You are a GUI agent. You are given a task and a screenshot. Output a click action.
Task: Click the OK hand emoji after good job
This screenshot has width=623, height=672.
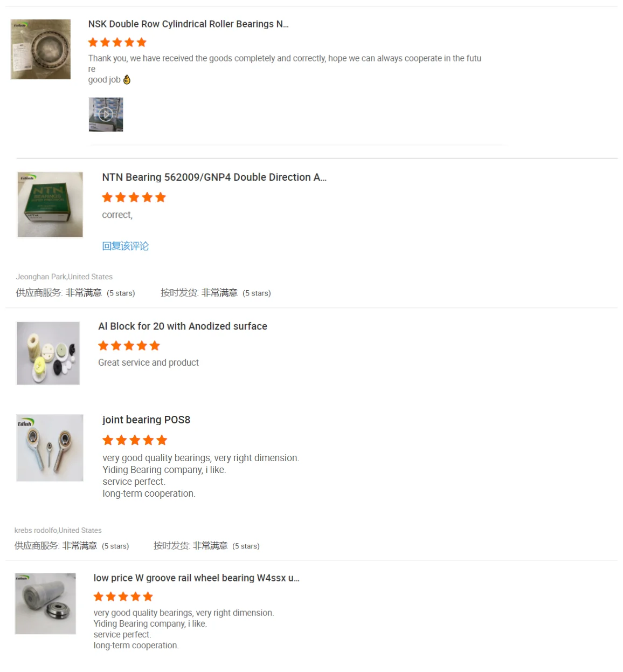tap(127, 80)
